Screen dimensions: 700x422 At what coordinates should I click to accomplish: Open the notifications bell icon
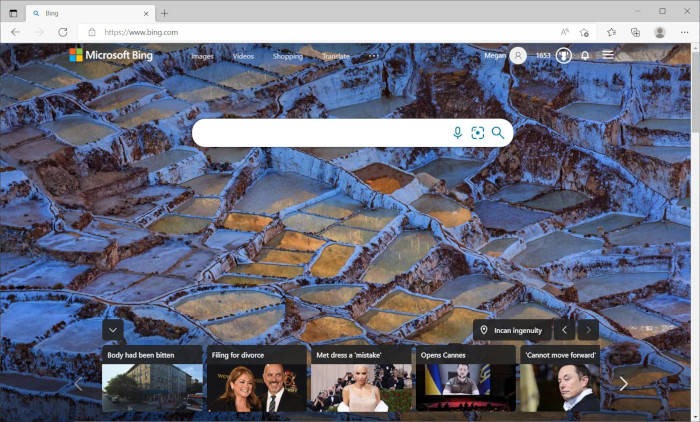(x=585, y=55)
